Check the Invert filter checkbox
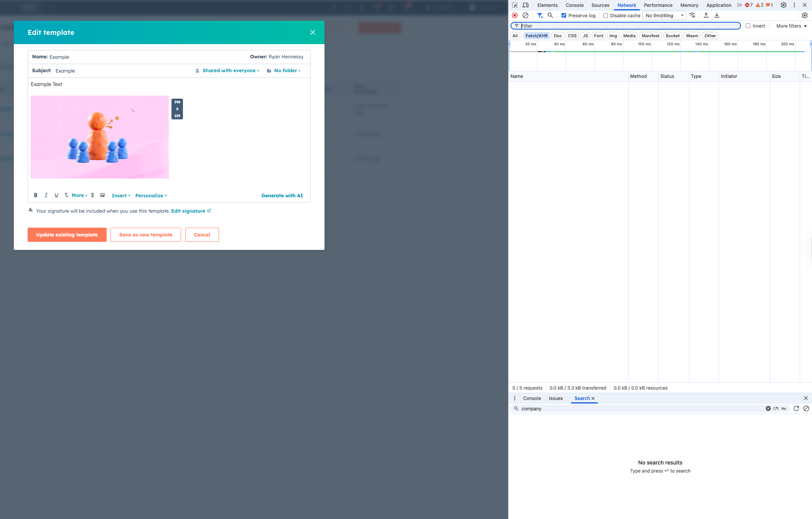 point(748,26)
